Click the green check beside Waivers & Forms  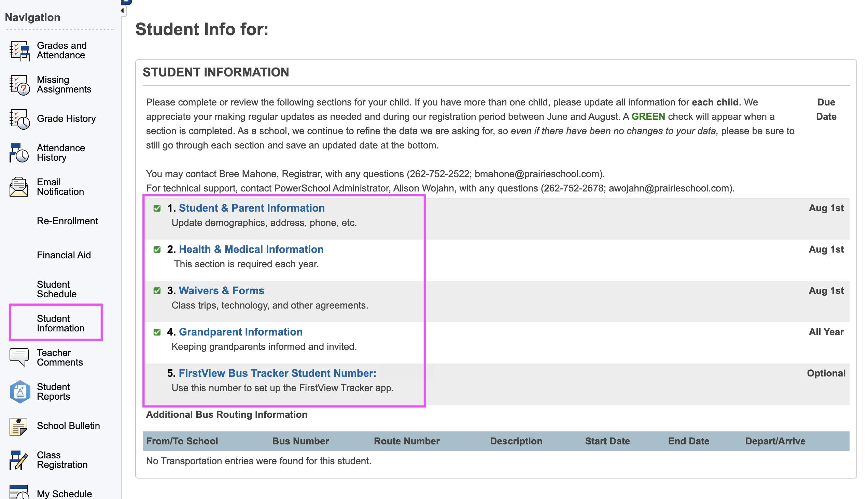pos(157,291)
